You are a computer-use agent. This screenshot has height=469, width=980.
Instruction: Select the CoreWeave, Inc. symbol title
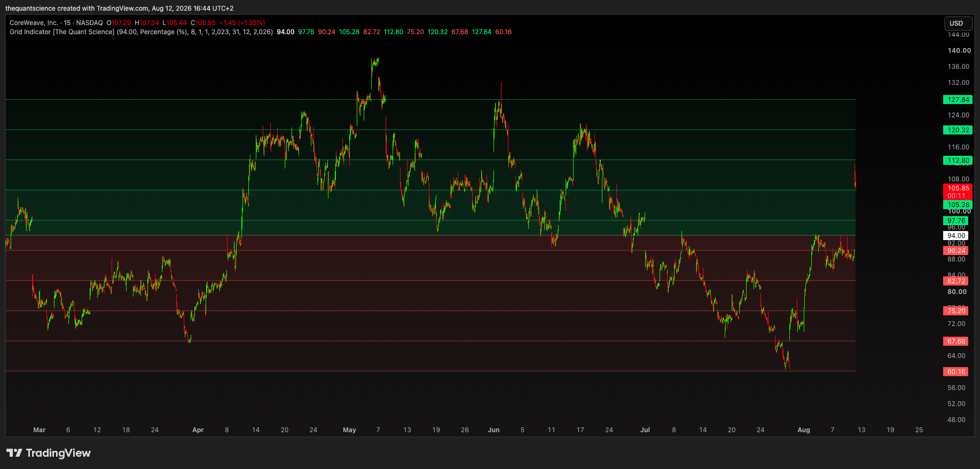coord(34,23)
